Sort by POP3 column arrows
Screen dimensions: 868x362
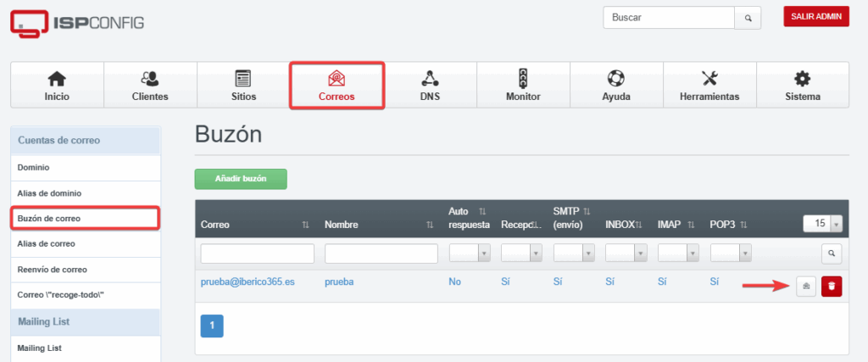(743, 225)
